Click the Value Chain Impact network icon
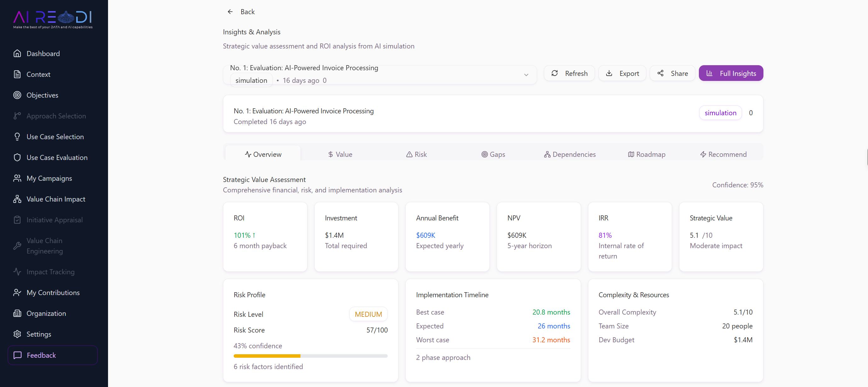868x387 pixels. coord(17,199)
